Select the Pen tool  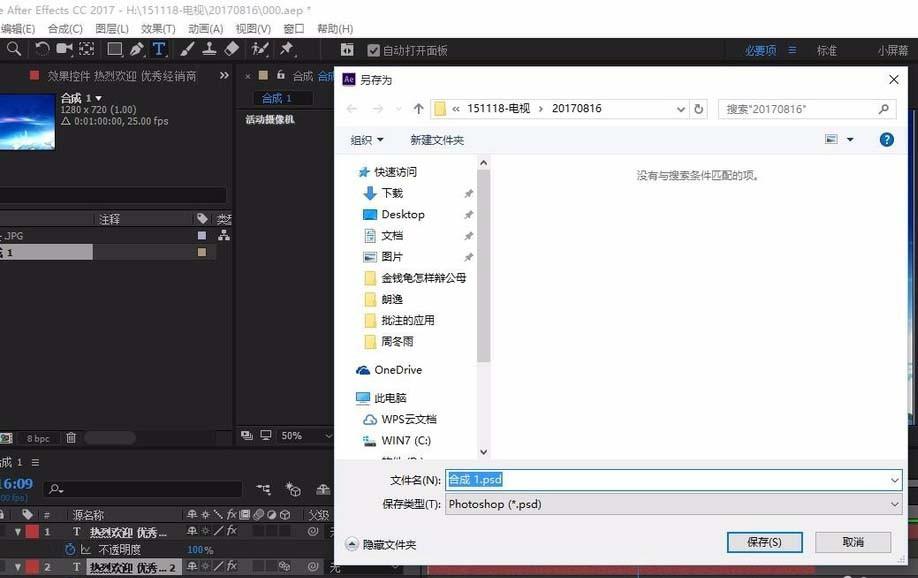click(137, 50)
